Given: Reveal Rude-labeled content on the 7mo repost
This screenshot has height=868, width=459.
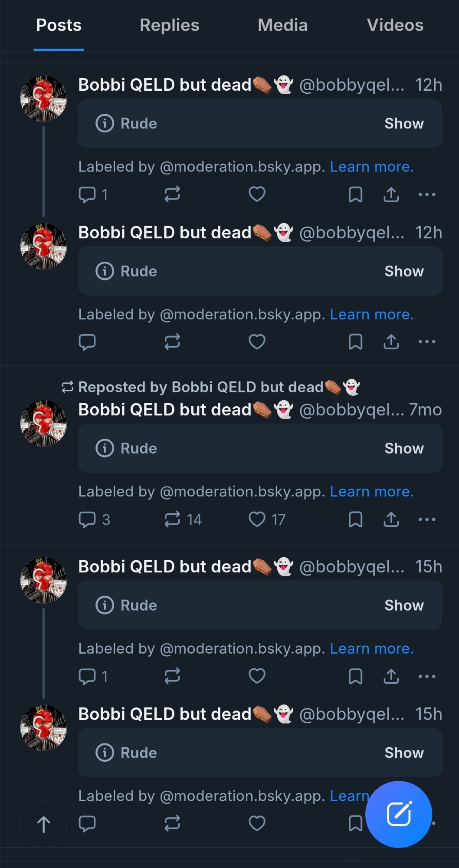Looking at the screenshot, I should pyautogui.click(x=403, y=448).
